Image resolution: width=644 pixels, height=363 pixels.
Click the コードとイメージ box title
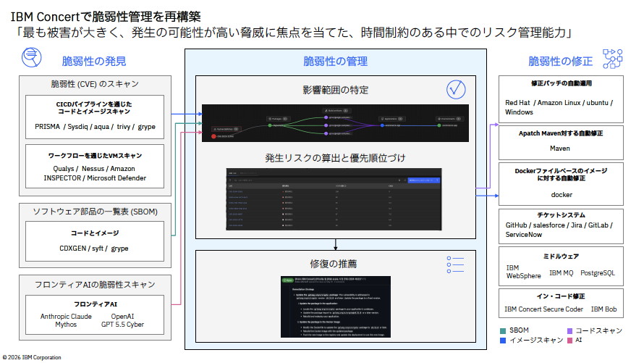coord(95,233)
